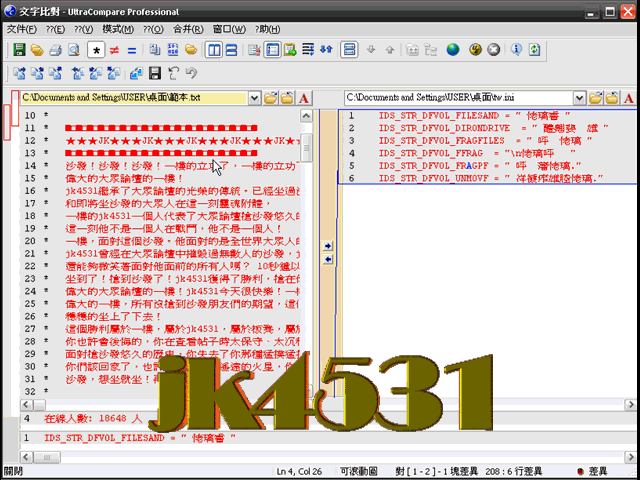
Task: Expand left file path dropdown
Action: [254, 98]
